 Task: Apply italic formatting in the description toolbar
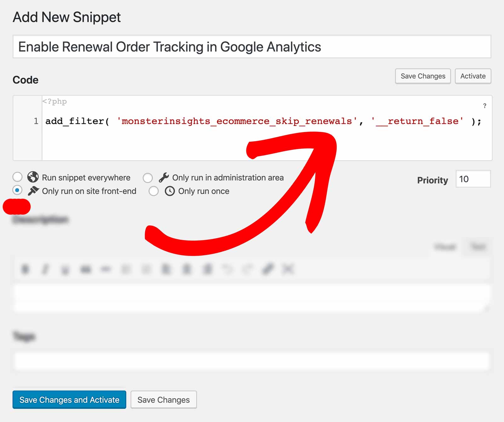point(45,269)
